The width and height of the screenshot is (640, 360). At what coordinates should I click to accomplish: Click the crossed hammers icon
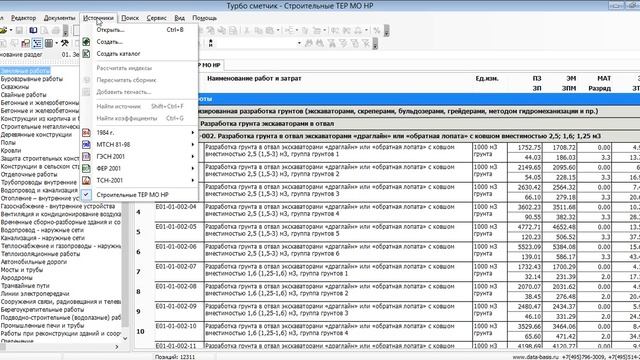coord(64,43)
